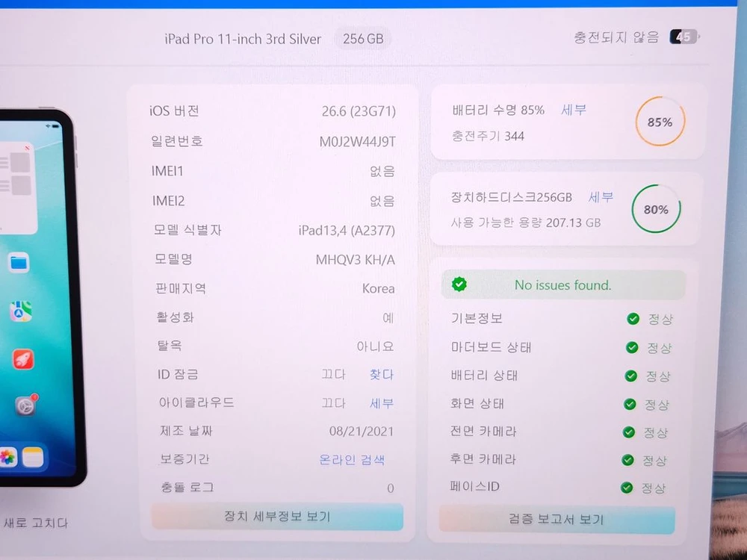Click the 없음 value in IMEI1 row
This screenshot has height=560, width=747.
coord(382,170)
